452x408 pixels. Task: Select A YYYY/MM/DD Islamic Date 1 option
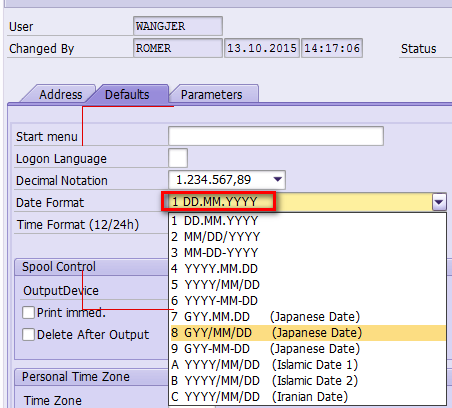pos(308,365)
